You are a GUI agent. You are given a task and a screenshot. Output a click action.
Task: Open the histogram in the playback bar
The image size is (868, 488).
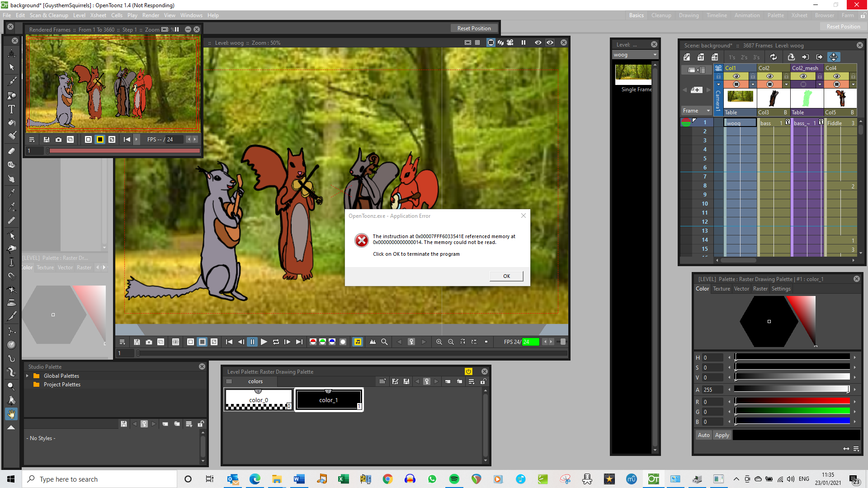[x=373, y=342]
